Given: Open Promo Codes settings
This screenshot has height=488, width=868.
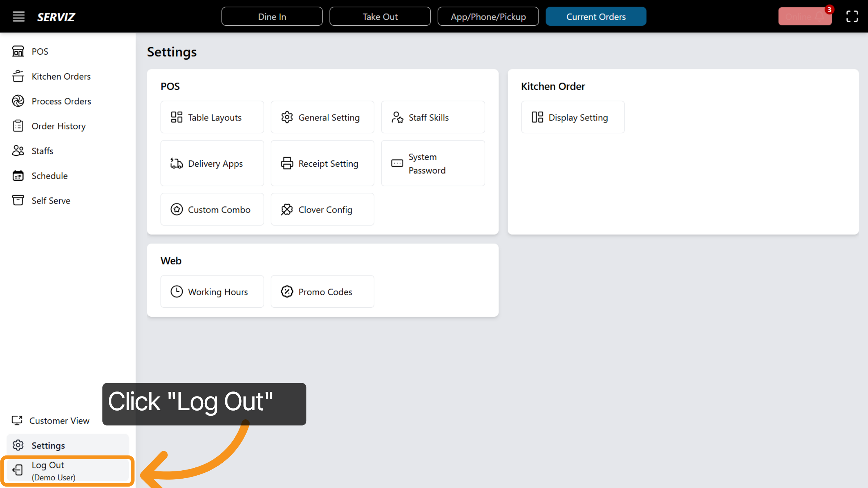Looking at the screenshot, I should [322, 291].
